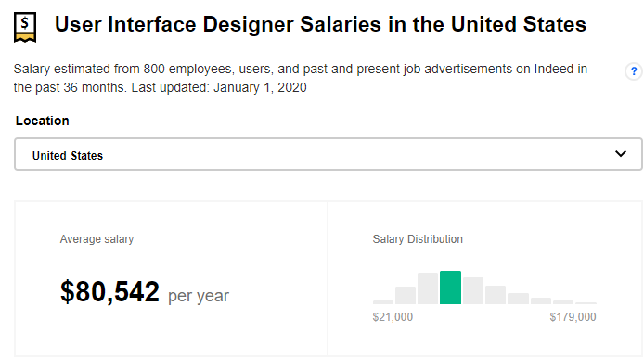644x358 pixels.
Task: Click the second gray histogram bar
Action: pyautogui.click(x=406, y=295)
